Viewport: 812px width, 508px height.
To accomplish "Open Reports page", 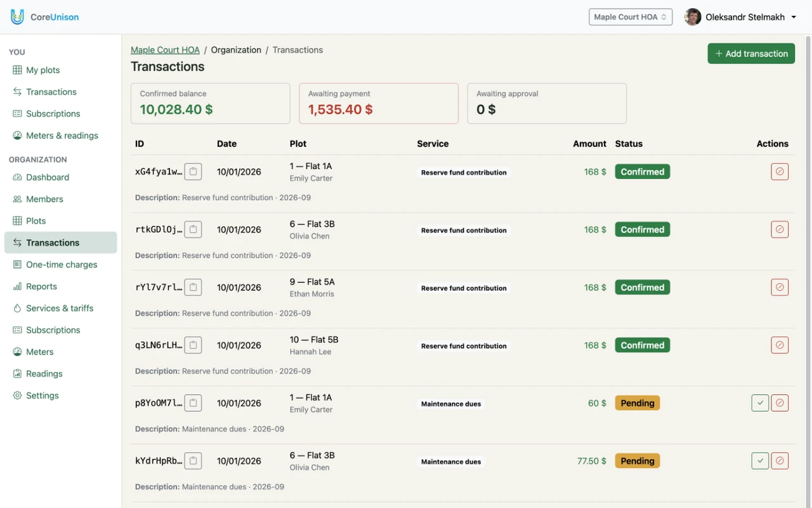I will pos(60,286).
